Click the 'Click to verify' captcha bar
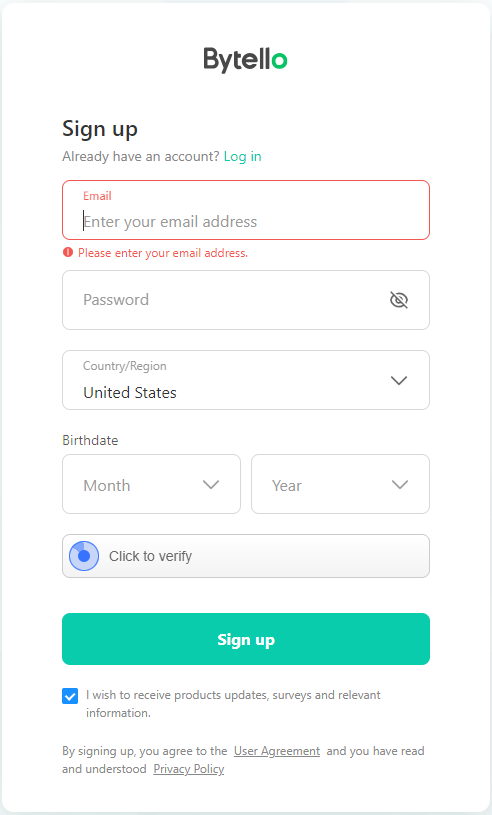 tap(246, 556)
